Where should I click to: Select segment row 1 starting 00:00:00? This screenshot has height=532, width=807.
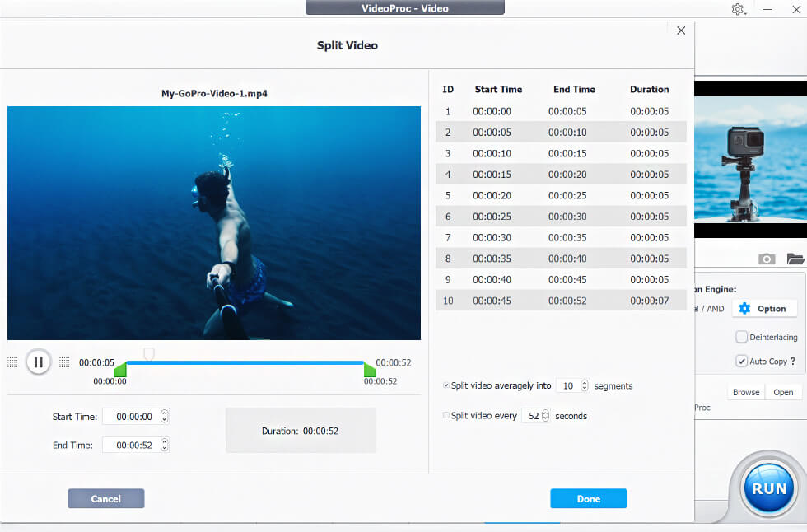tap(561, 111)
